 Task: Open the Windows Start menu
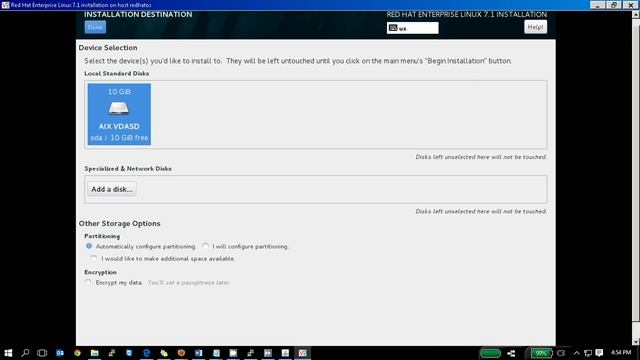[8, 353]
